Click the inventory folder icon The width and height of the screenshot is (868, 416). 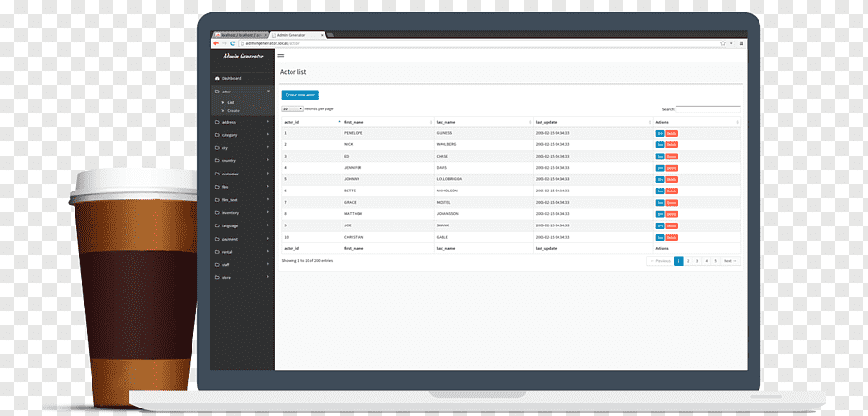tap(217, 213)
